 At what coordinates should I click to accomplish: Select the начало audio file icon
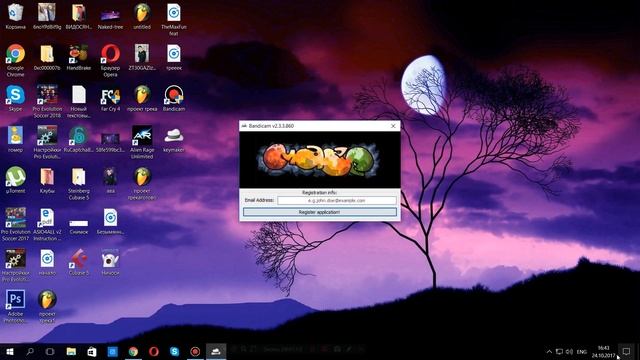pyautogui.click(x=47, y=262)
